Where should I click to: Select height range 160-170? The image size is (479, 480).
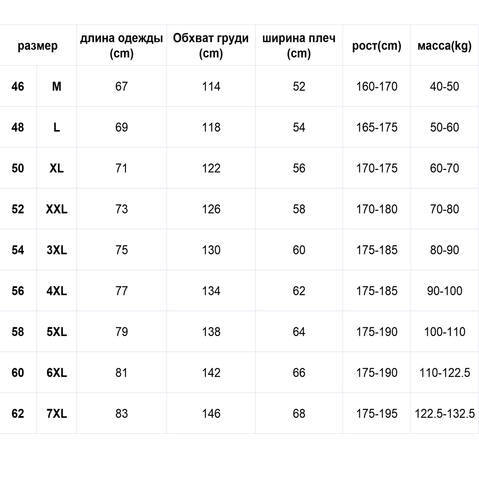pos(377,87)
